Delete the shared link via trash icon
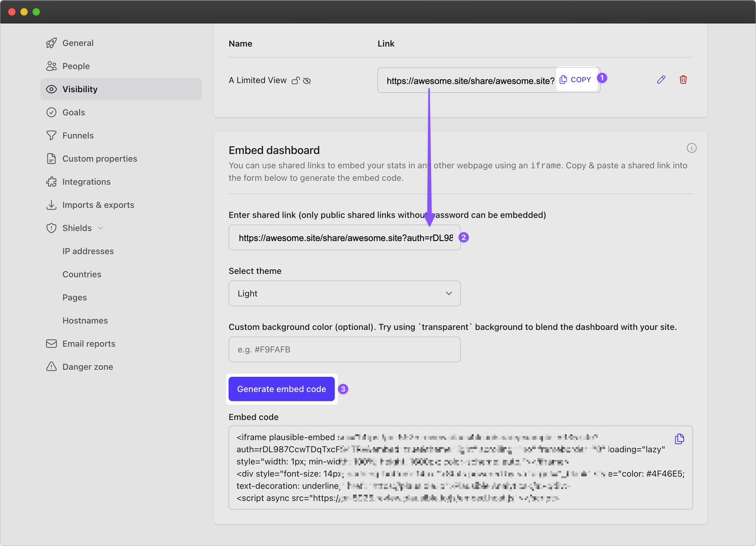 [x=683, y=79]
